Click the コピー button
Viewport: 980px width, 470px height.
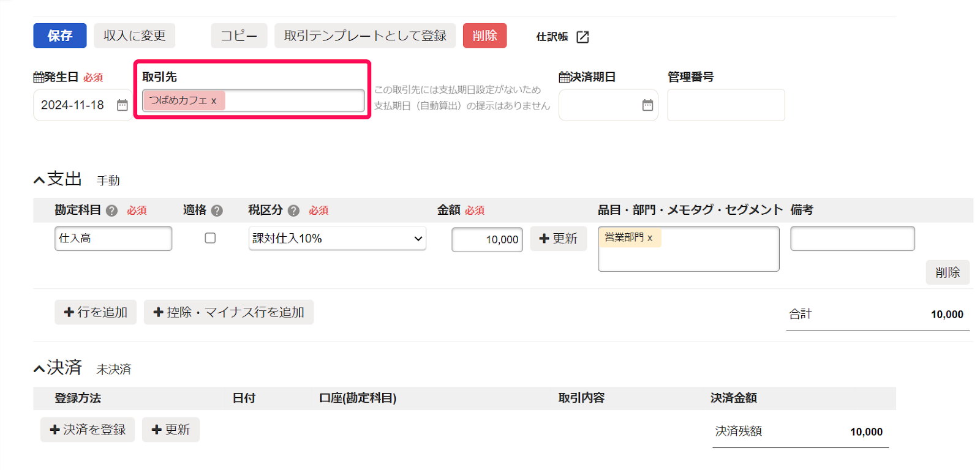tap(239, 35)
